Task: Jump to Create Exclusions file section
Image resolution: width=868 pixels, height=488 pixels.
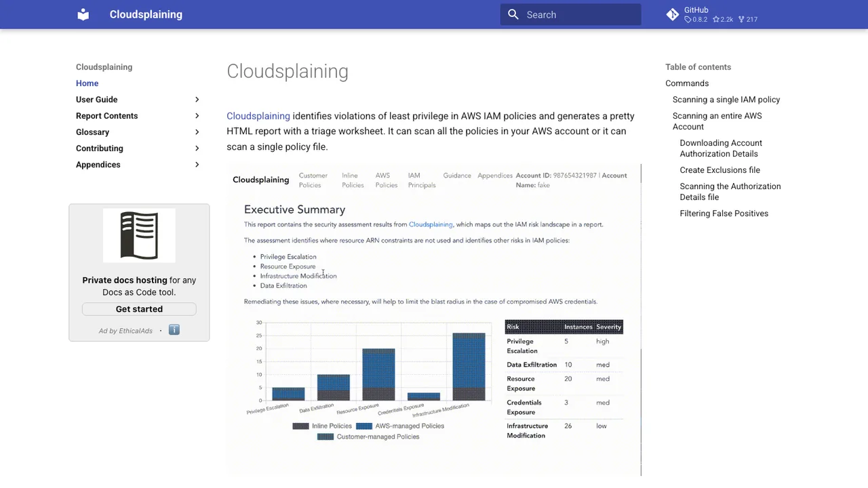Action: click(720, 170)
